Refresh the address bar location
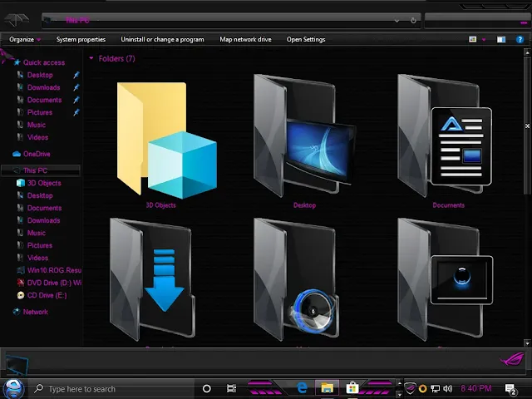The image size is (532, 399). [x=413, y=20]
